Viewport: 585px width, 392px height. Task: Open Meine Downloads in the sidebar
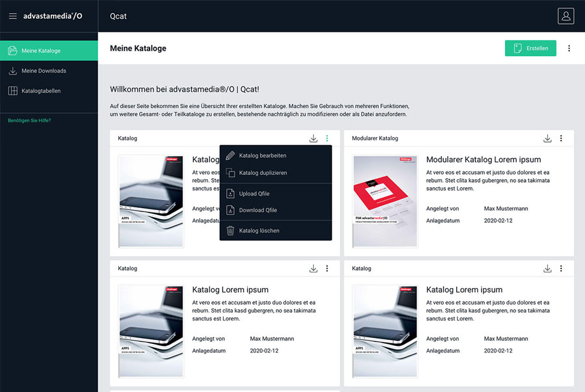click(49, 71)
